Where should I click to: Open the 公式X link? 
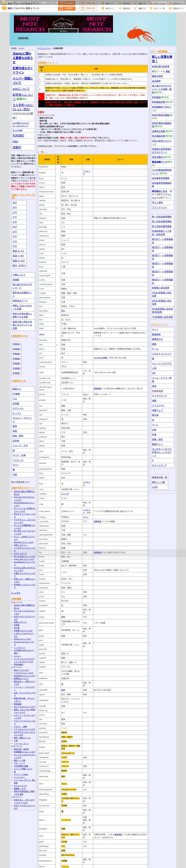155,487
